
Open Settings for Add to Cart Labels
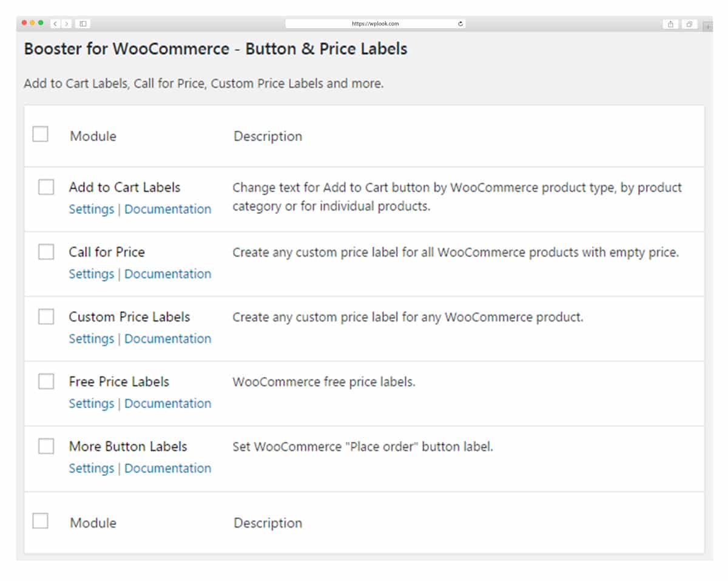coord(92,209)
